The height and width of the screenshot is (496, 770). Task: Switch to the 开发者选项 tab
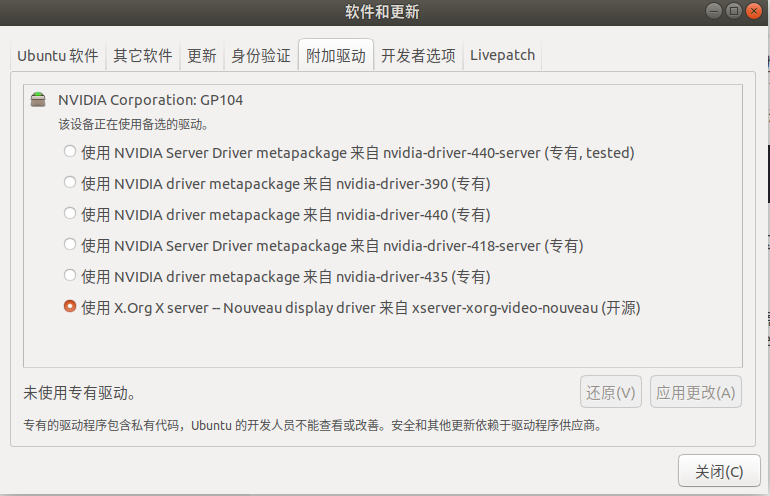coord(418,55)
